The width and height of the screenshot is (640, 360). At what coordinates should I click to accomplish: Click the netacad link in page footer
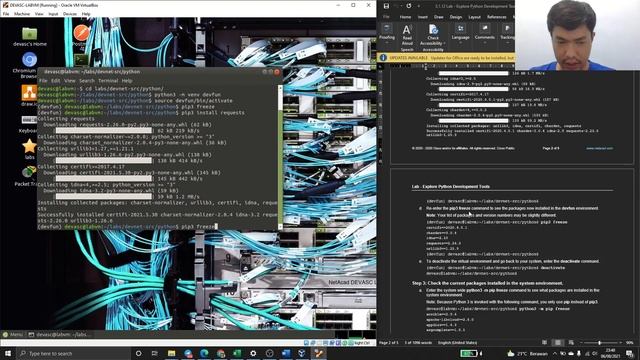click(x=599, y=148)
